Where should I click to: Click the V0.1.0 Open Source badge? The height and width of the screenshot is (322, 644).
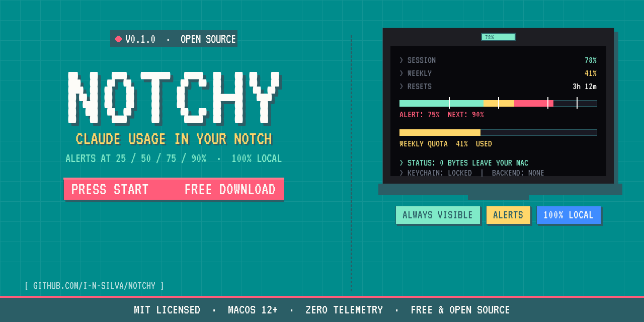tap(174, 39)
